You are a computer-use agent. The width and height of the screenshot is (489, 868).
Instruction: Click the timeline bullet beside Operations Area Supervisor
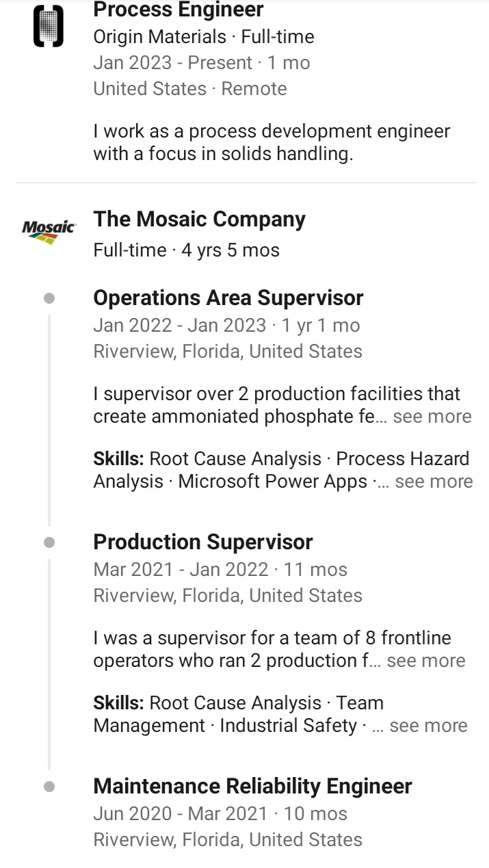click(x=49, y=298)
